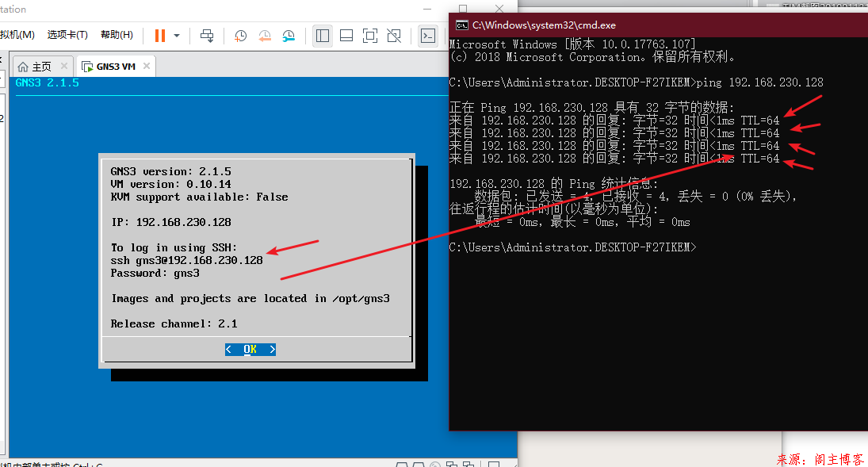Switch to the GNS3 VM tab
Viewport: 868px width, 467px height.
tap(116, 67)
